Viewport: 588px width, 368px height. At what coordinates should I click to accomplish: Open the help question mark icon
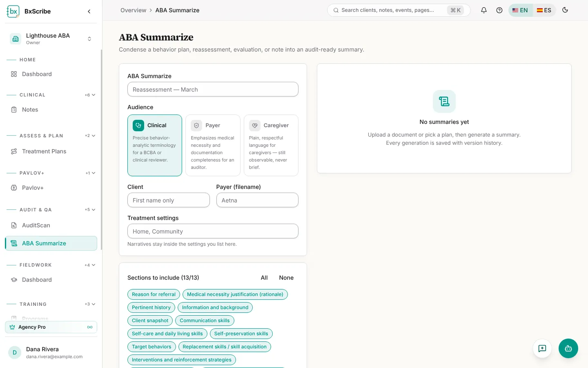point(499,10)
